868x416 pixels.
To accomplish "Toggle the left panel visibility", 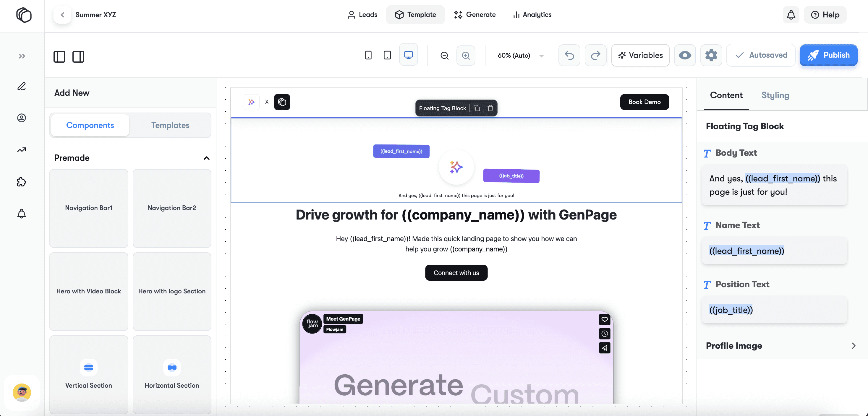I will coord(59,57).
